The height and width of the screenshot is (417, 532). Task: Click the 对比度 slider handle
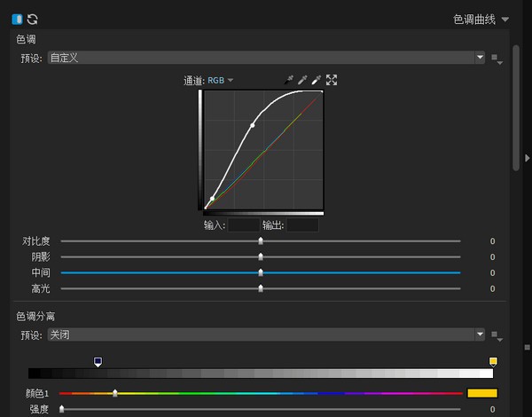[261, 240]
